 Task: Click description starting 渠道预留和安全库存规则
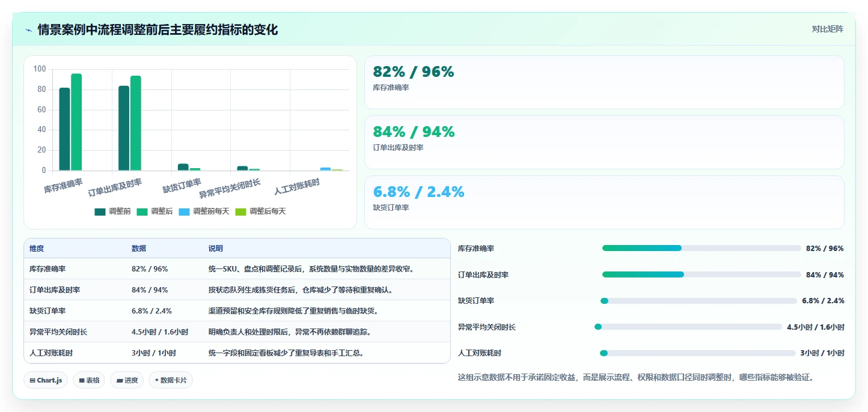pyautogui.click(x=293, y=311)
